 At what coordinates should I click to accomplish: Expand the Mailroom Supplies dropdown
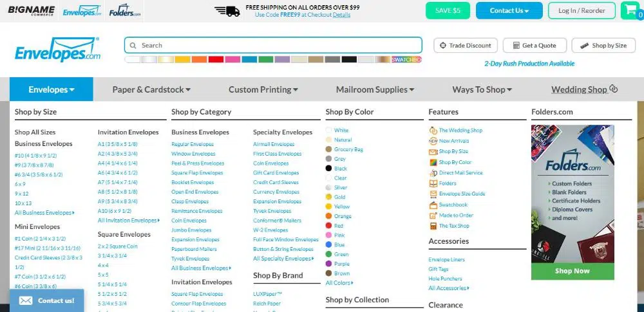[375, 89]
